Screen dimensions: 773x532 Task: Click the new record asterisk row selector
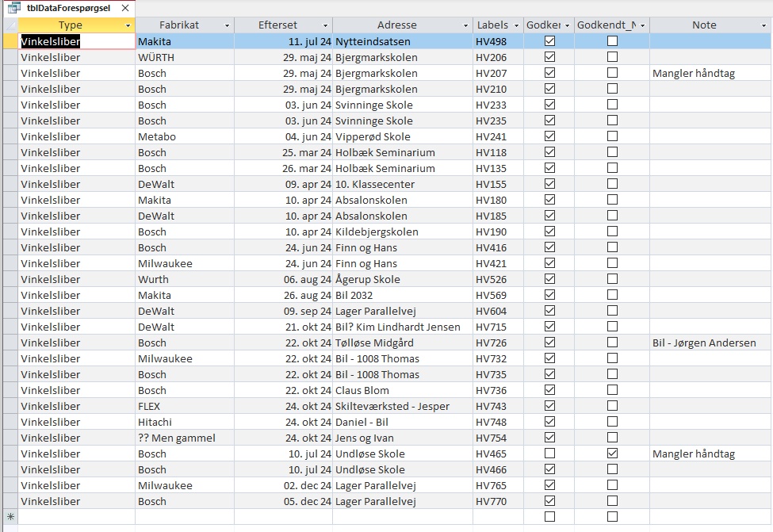coord(11,517)
